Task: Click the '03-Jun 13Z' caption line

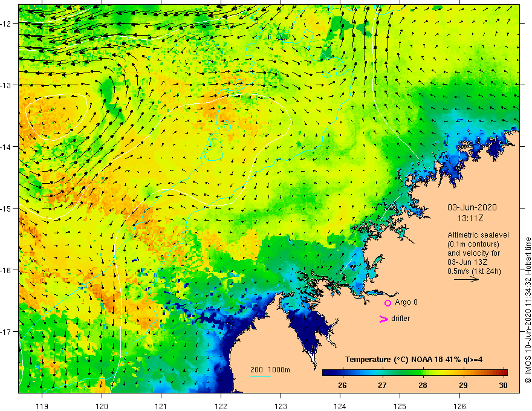Action: coord(467,262)
